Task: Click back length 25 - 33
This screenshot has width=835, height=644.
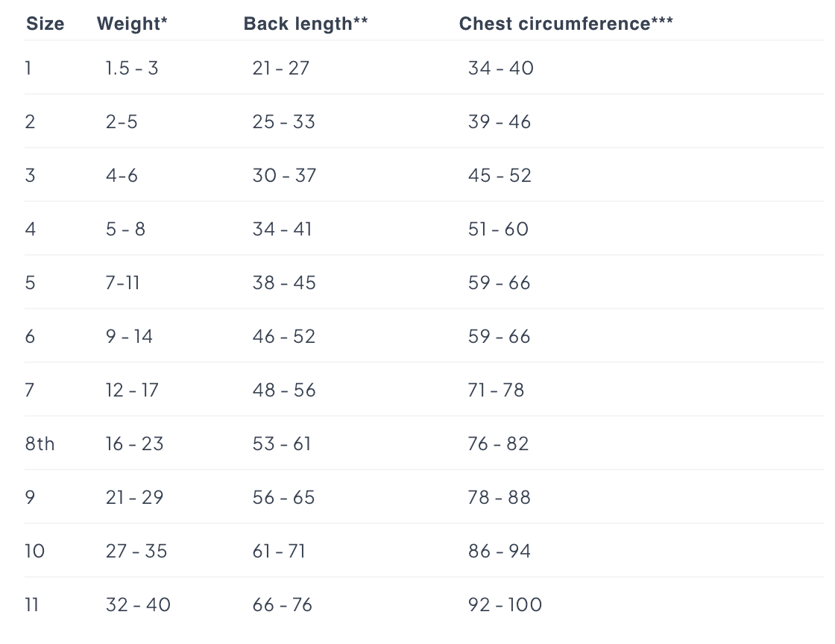Action: tap(284, 122)
